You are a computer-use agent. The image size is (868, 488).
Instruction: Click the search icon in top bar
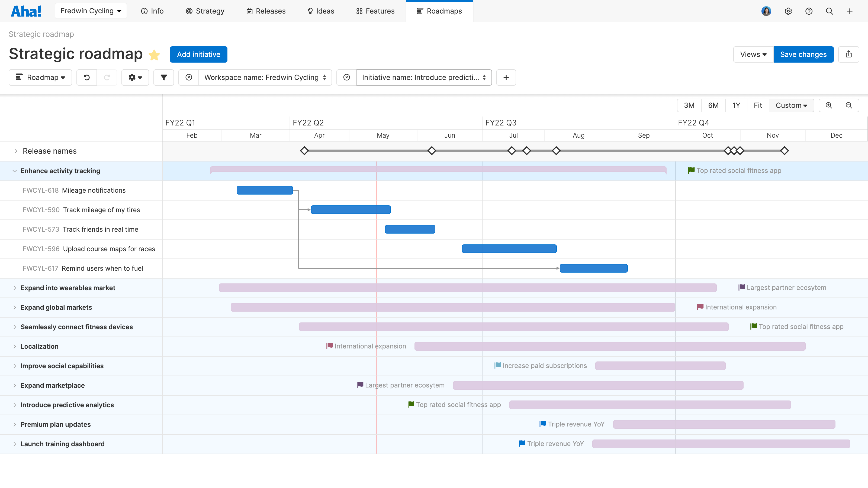point(829,11)
